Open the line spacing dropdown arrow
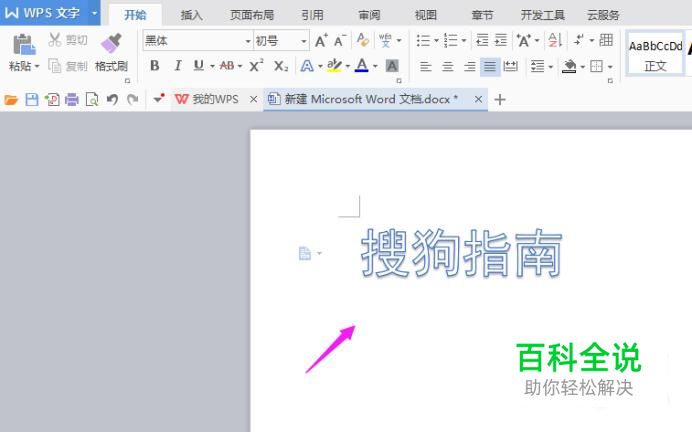Image resolution: width=692 pixels, height=432 pixels. [x=551, y=67]
